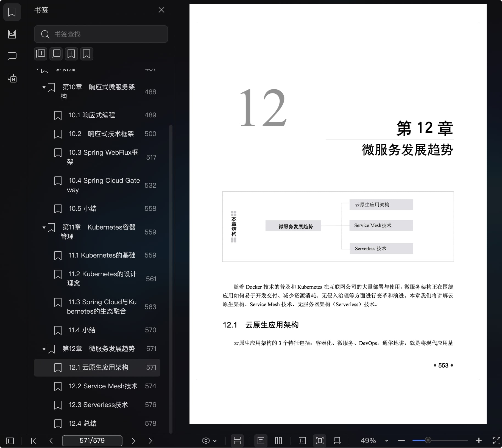This screenshot has width=502, height=448.
Task: Go to bookmark 10.4 Spring Cloud Gateway
Action: (x=97, y=185)
